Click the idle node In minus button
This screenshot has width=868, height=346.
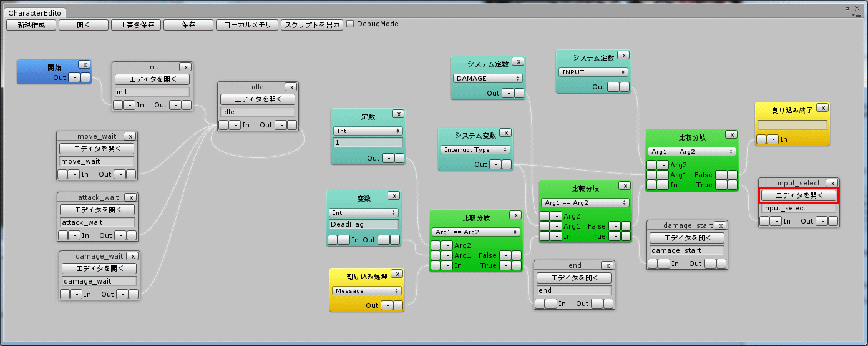pyautogui.click(x=235, y=125)
